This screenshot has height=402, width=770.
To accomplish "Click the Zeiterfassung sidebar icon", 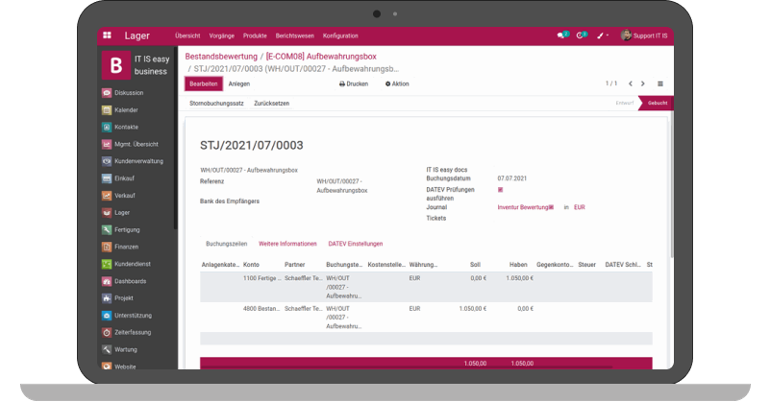I will (107, 332).
